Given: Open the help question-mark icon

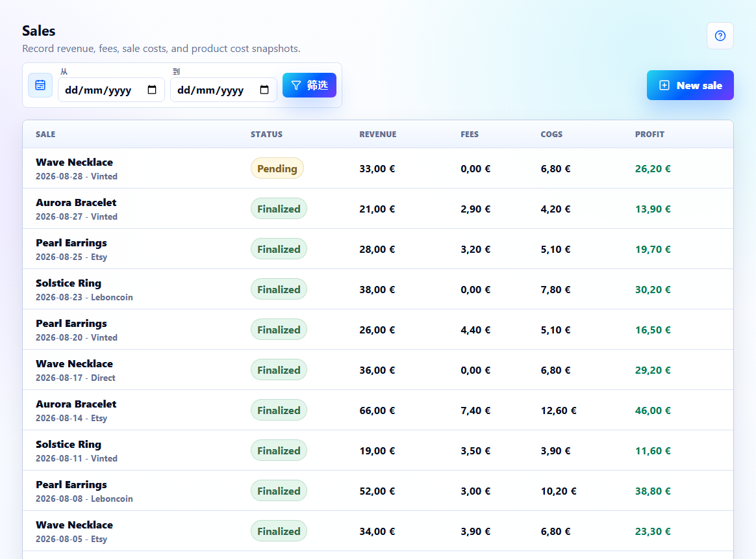Looking at the screenshot, I should (720, 36).
